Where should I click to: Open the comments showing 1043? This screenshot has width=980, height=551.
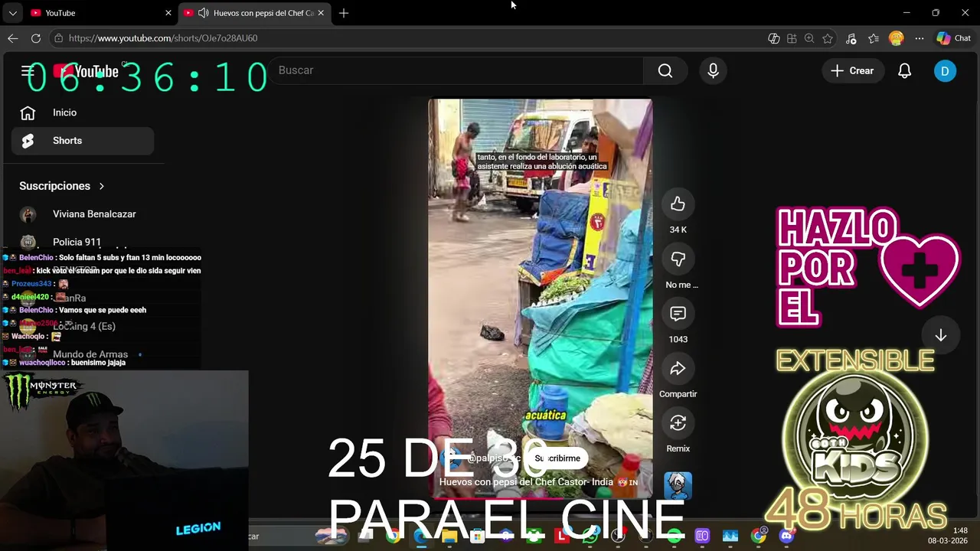pyautogui.click(x=678, y=314)
